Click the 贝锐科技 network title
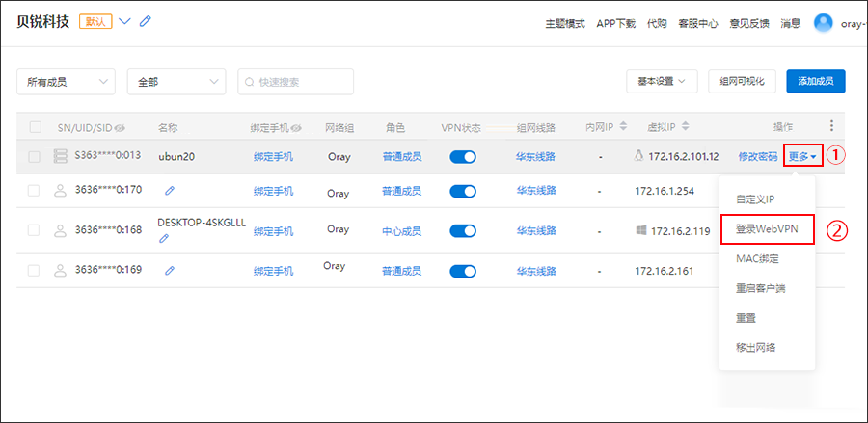The width and height of the screenshot is (868, 423). click(x=43, y=21)
